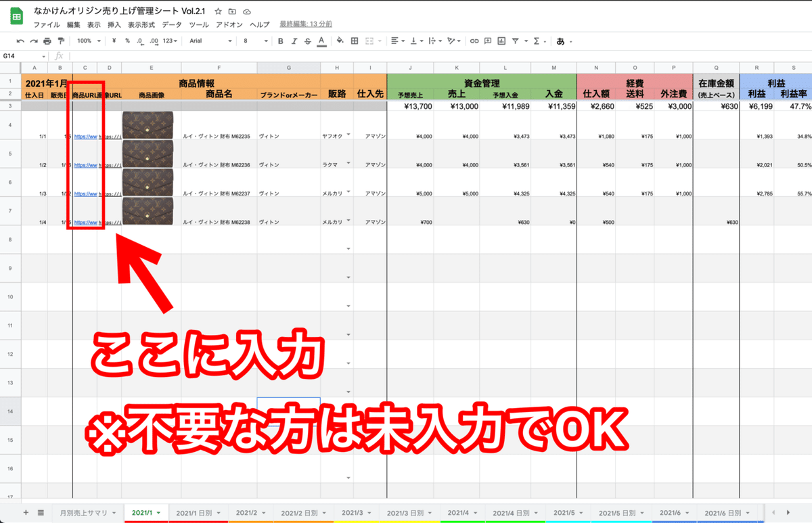Format the cell as percent
Viewport: 812px width, 523px height.
coord(127,41)
